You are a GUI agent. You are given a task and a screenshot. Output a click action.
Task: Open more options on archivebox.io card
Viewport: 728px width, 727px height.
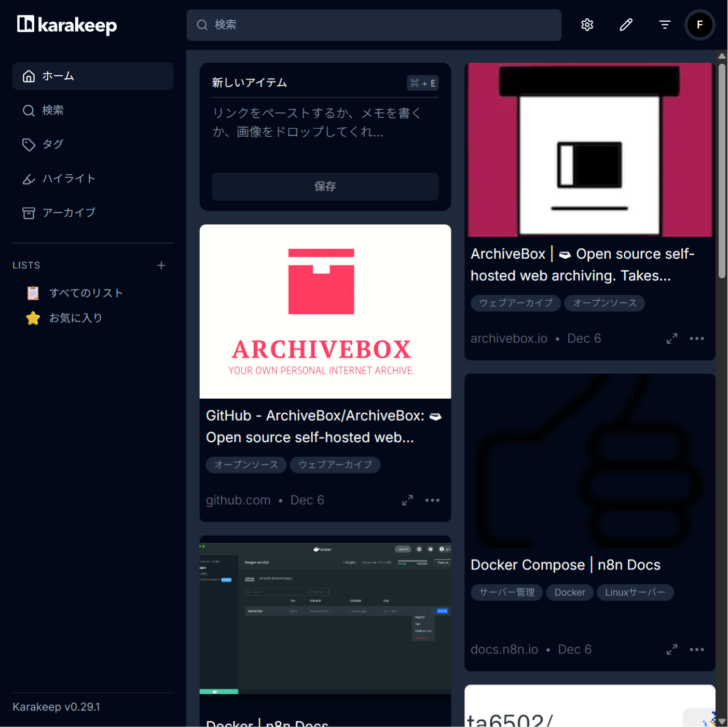[x=697, y=338]
